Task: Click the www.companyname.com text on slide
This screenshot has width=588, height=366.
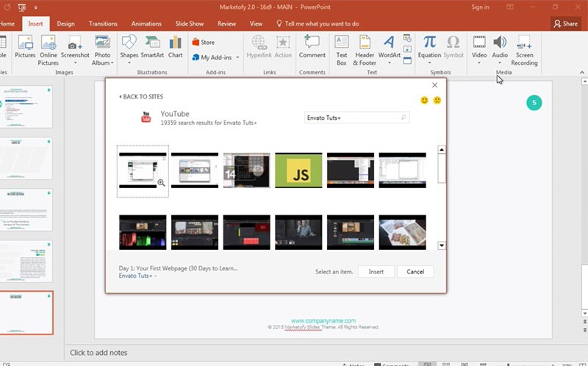Action: (x=323, y=320)
